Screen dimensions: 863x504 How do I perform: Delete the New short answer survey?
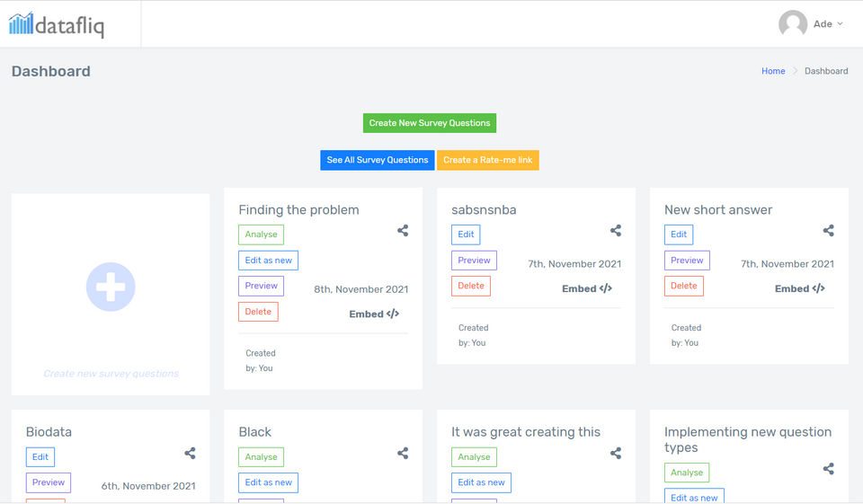click(683, 286)
